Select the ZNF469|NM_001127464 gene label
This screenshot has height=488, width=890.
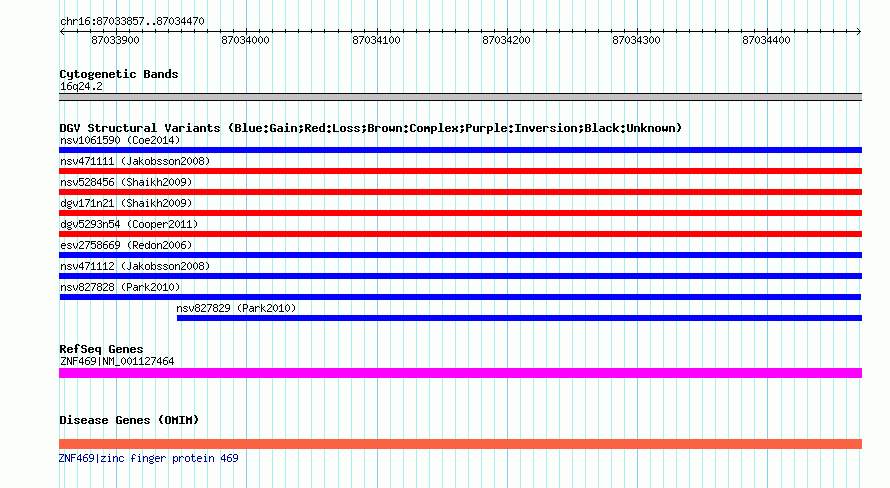click(x=117, y=361)
